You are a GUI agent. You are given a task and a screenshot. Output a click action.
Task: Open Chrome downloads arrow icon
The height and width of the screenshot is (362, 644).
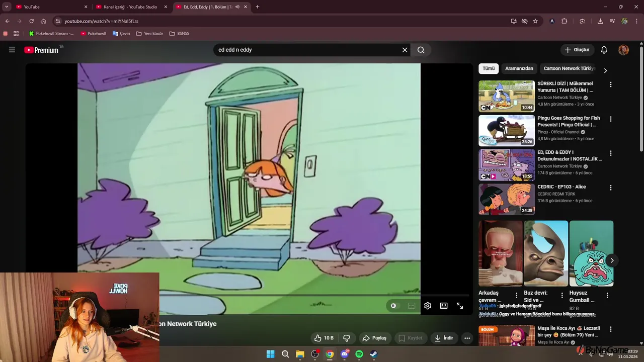pyautogui.click(x=600, y=21)
